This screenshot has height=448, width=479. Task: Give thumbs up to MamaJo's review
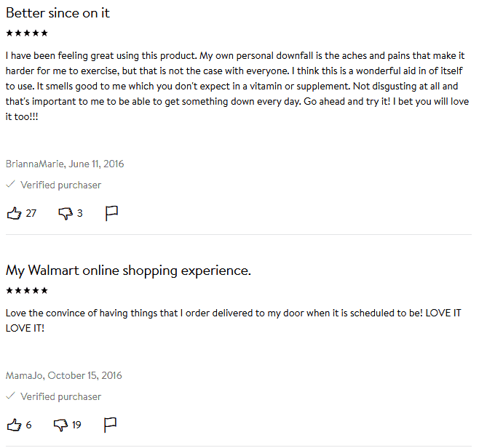[14, 425]
